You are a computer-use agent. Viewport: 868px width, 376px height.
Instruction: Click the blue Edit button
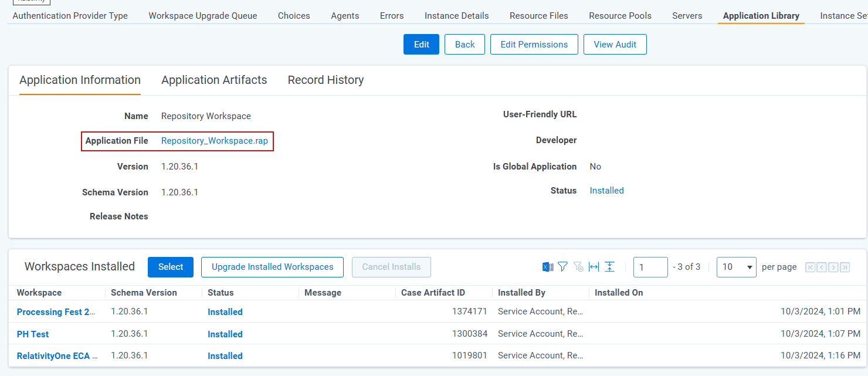[421, 45]
